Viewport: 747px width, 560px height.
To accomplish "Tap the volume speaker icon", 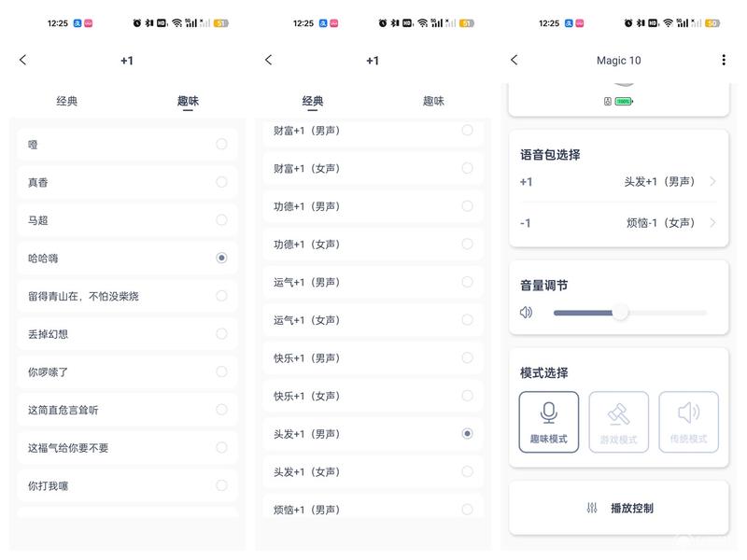I will 526,313.
